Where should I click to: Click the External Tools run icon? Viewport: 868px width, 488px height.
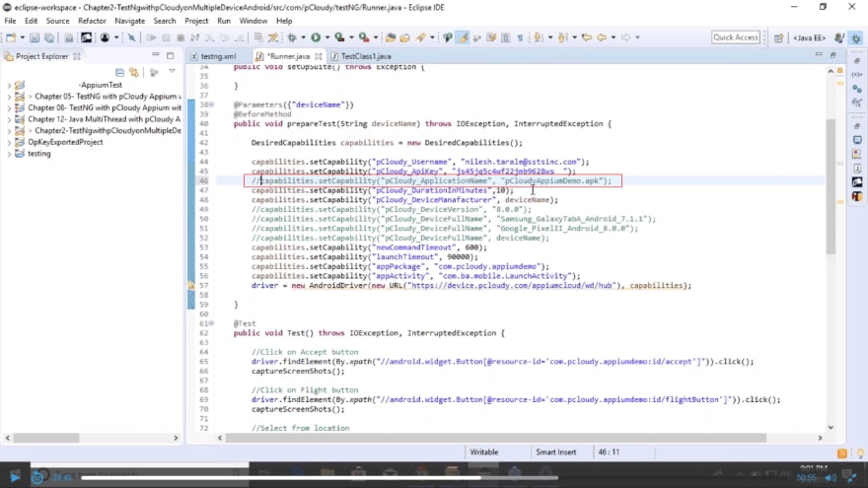[364, 37]
